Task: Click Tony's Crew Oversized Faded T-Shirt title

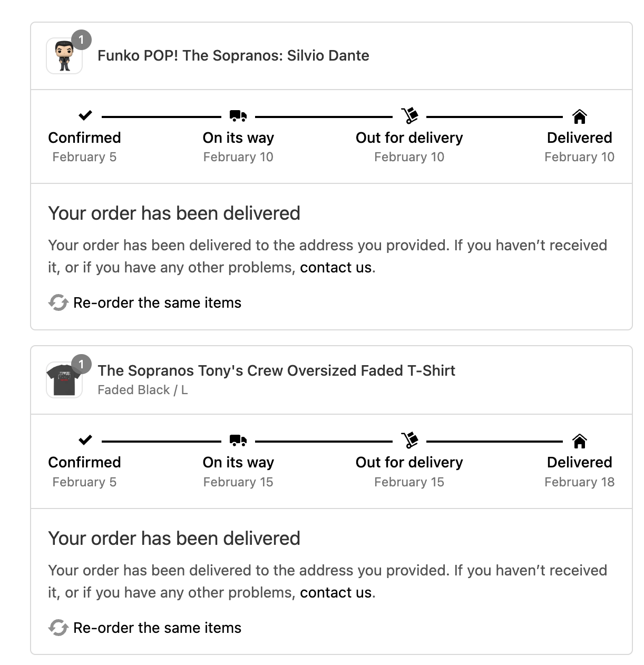Action: click(276, 370)
